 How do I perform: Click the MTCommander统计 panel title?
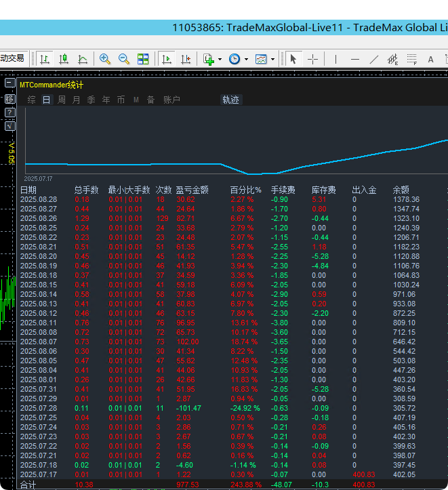[52, 85]
